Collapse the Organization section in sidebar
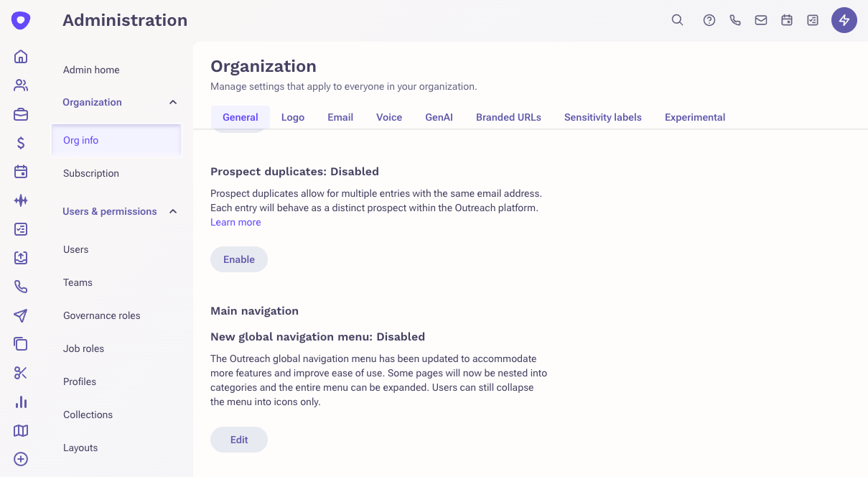868x477 pixels. click(x=172, y=102)
